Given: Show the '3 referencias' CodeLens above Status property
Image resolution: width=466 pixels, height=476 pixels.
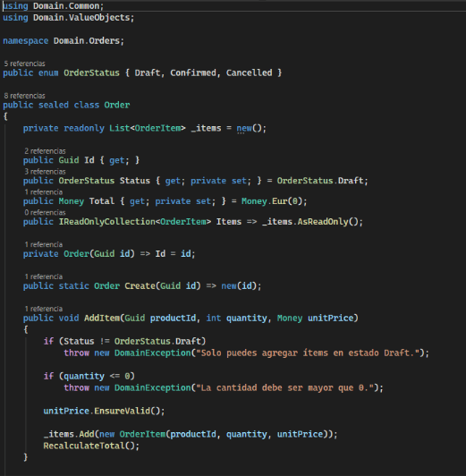Looking at the screenshot, I should (45, 172).
